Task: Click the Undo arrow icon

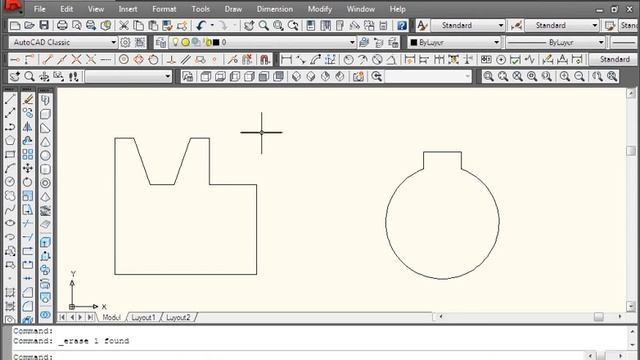Action: [x=200, y=25]
